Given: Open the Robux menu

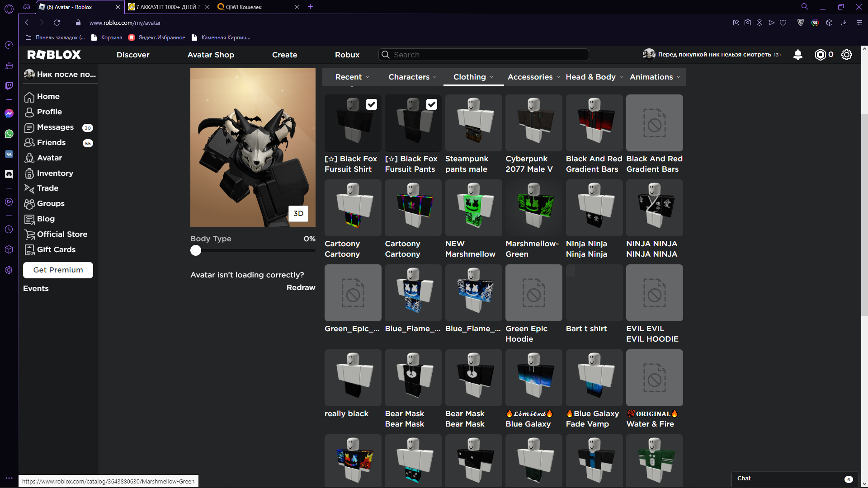Looking at the screenshot, I should click(347, 55).
